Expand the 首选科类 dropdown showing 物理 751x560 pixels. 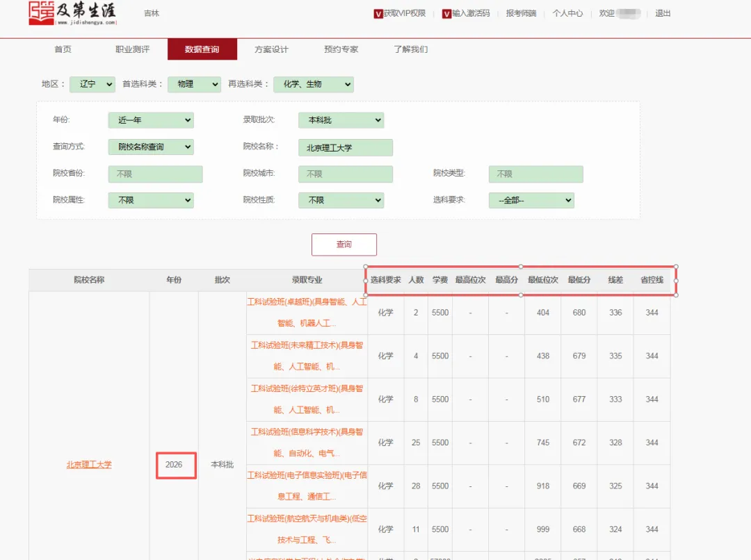[195, 84]
